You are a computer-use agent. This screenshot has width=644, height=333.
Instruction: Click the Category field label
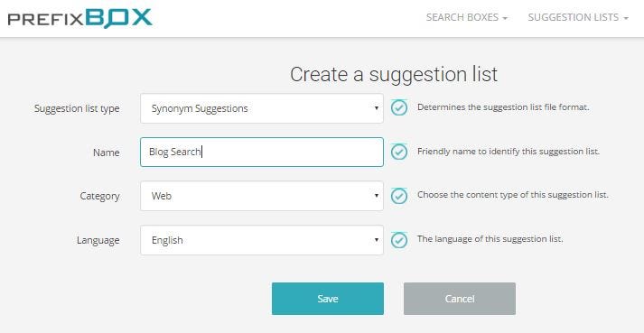(x=99, y=196)
